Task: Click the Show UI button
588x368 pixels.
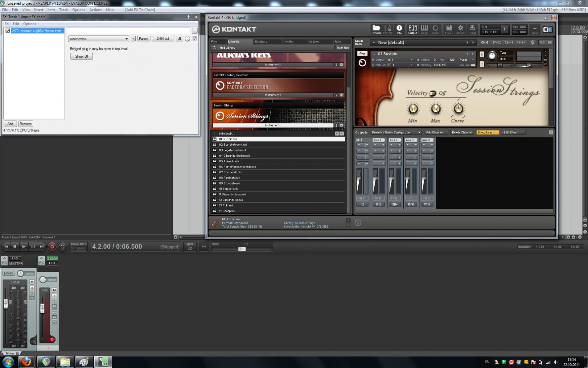Action: click(x=81, y=56)
